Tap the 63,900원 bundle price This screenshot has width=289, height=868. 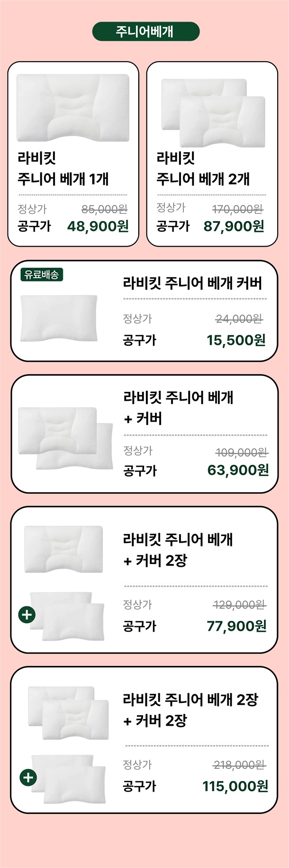pos(238,470)
